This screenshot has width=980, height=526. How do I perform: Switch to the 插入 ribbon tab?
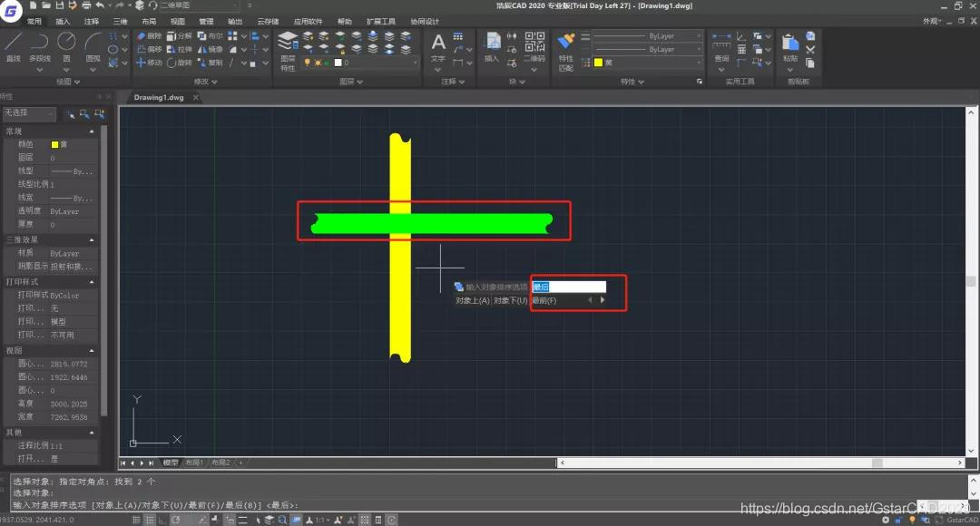(x=63, y=21)
